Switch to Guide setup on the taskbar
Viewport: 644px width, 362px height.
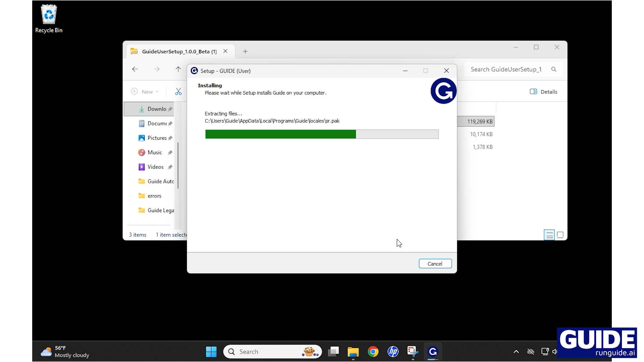tap(433, 352)
